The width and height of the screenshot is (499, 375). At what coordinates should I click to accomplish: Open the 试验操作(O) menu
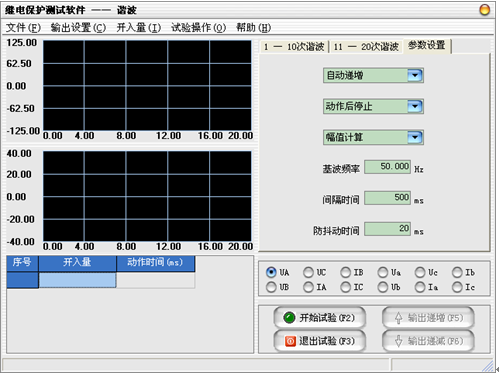tap(198, 27)
